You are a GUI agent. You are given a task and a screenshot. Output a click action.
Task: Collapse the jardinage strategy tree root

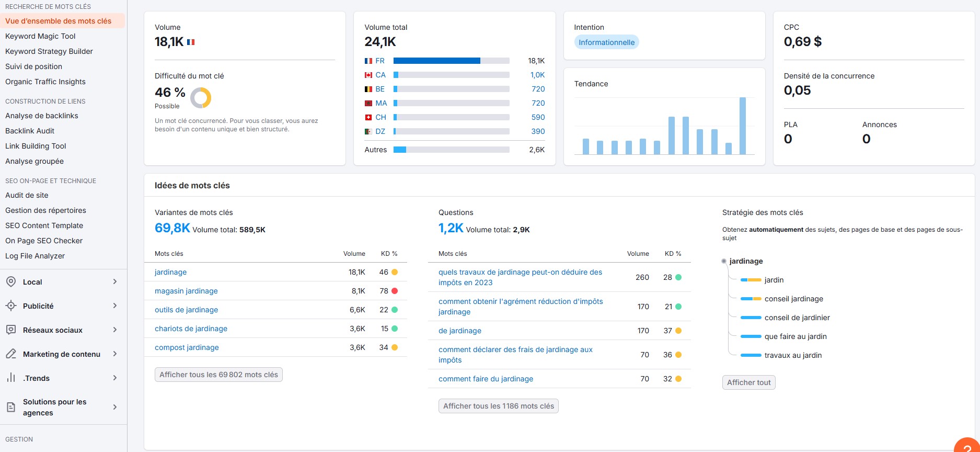pos(724,261)
